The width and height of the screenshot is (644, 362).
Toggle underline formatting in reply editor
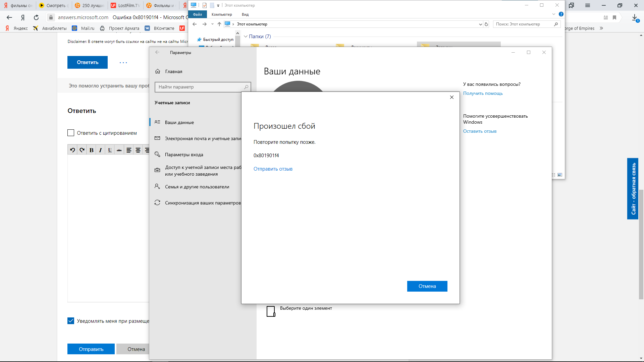[x=110, y=150]
